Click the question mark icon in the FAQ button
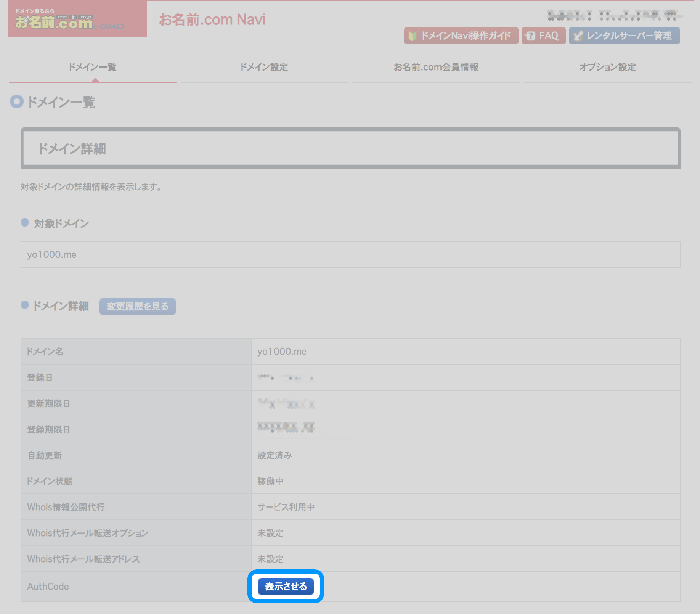This screenshot has width=700, height=614. pos(531,36)
